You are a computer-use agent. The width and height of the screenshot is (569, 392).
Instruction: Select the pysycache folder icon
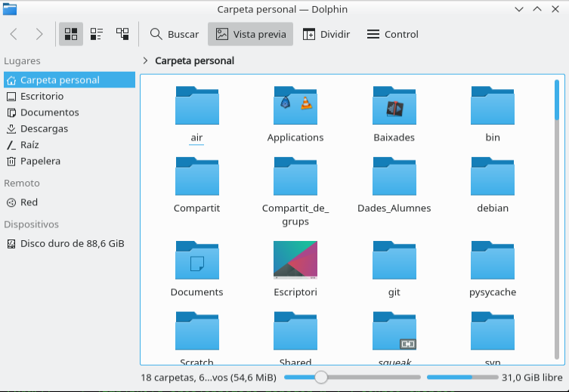493,260
